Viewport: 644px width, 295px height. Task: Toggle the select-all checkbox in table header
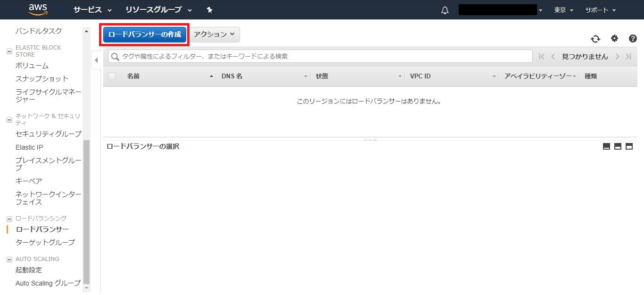112,76
